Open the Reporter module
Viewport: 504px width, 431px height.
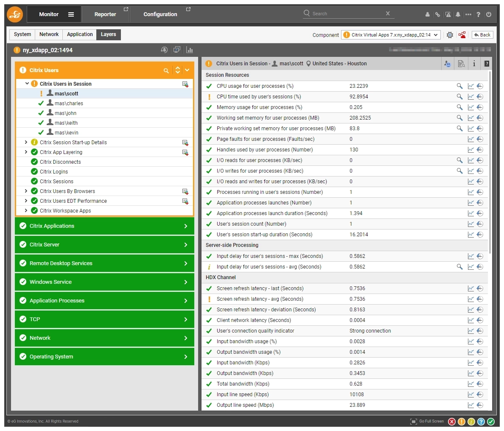coord(105,14)
